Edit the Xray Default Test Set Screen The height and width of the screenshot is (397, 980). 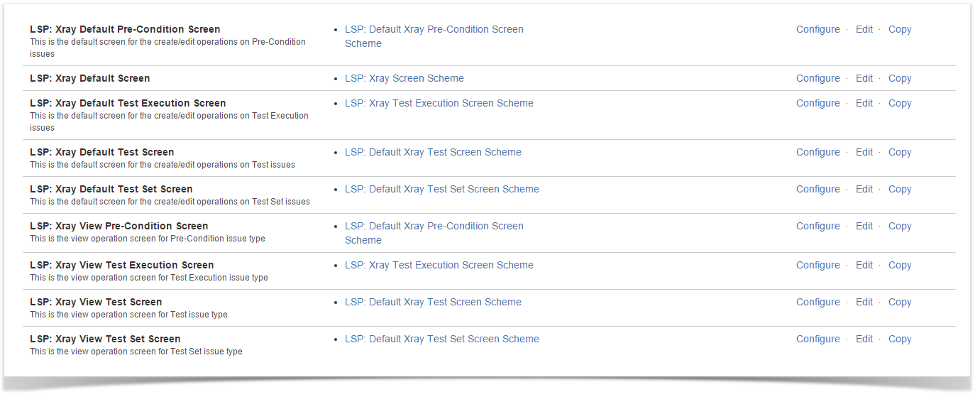pos(864,189)
